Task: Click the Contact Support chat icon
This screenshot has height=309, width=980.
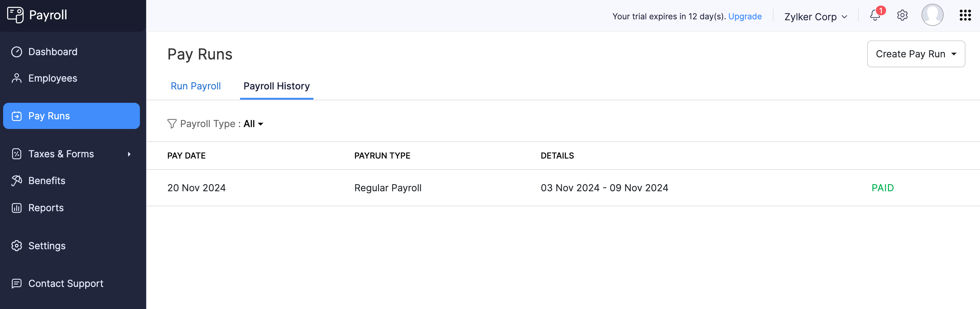Action: click(16, 283)
